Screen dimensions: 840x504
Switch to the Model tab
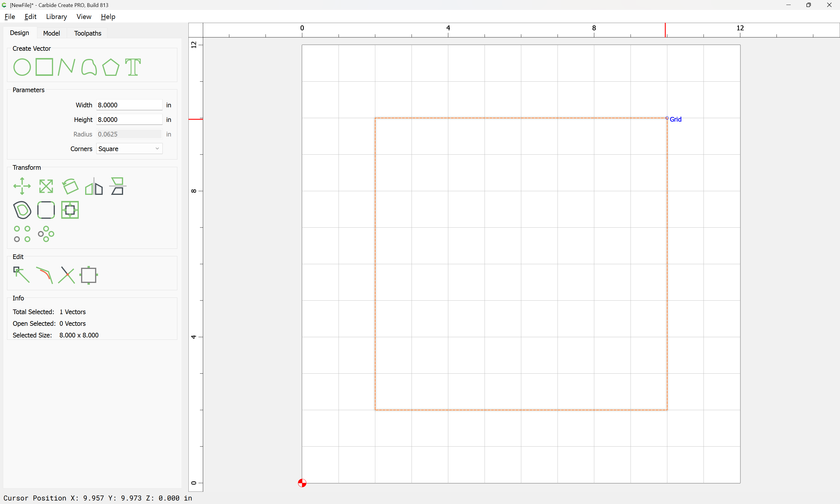point(52,33)
